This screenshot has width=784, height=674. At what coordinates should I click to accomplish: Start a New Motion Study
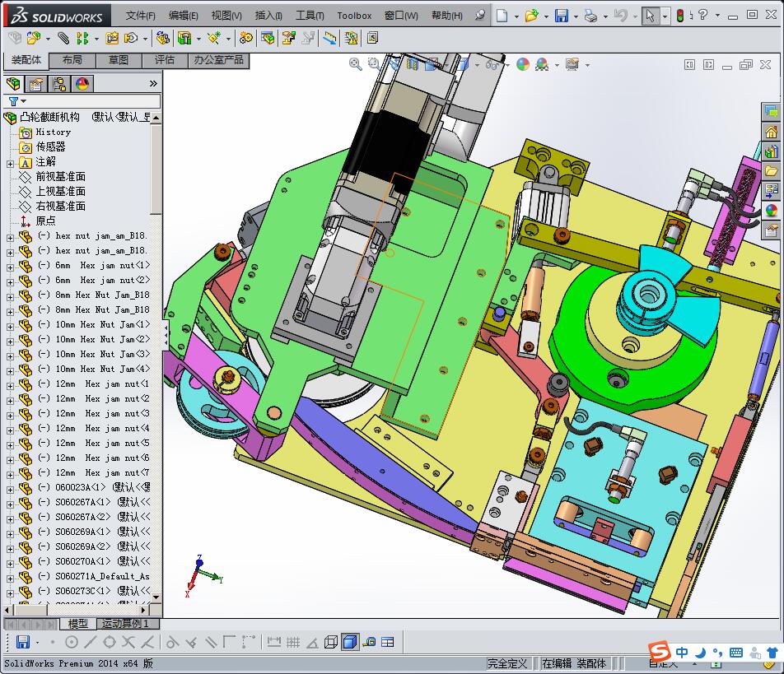click(x=245, y=38)
